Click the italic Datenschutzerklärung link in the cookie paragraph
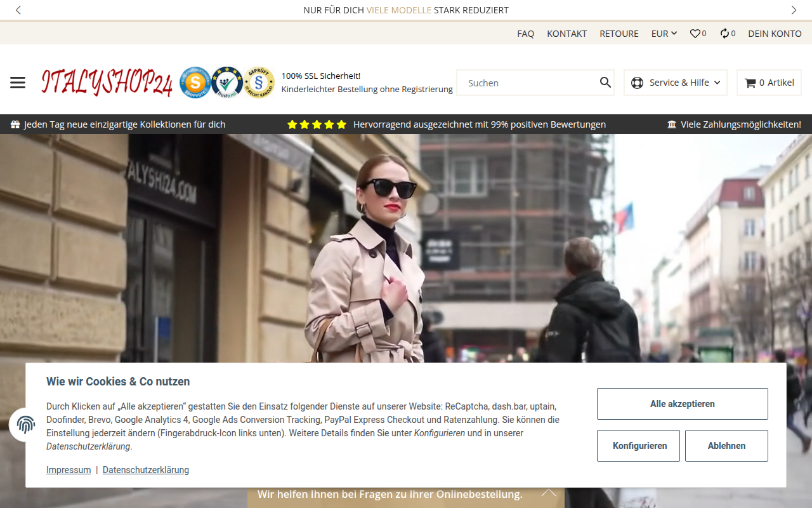Screen dimensions: 812x508 [x=88, y=446]
